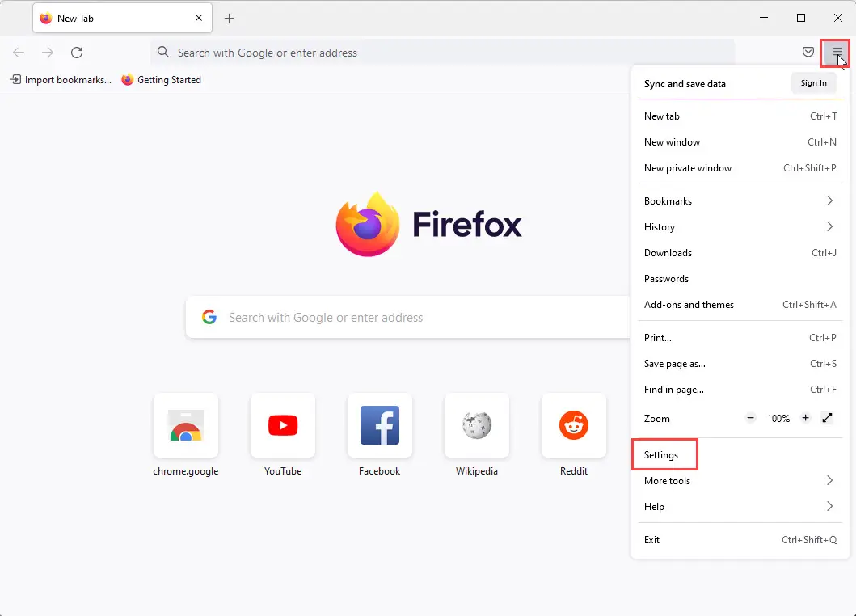
Task: Open the Firefox application menu button
Action: (x=837, y=53)
